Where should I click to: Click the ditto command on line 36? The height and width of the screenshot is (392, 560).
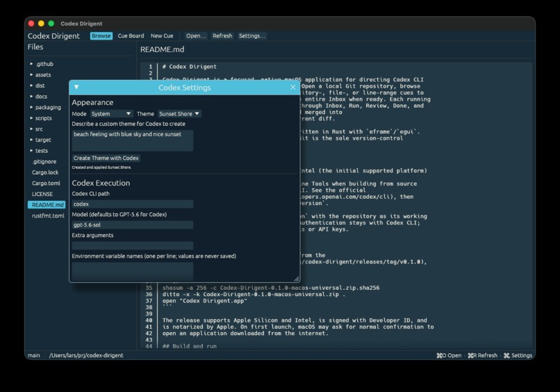pyautogui.click(x=254, y=294)
